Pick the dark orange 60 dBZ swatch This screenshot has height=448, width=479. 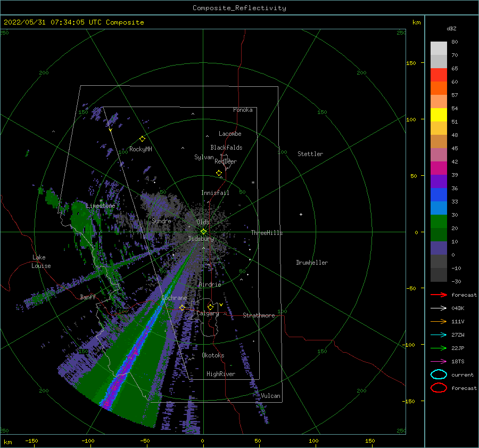click(x=439, y=88)
